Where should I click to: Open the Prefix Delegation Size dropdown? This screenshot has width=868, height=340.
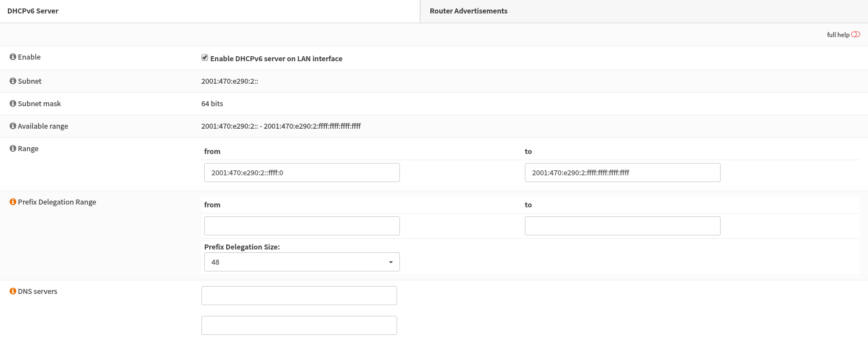[302, 262]
